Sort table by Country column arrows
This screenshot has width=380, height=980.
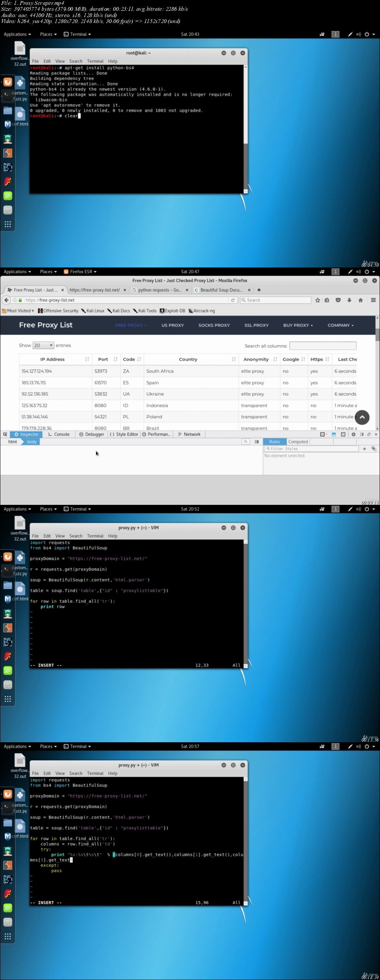(234, 359)
